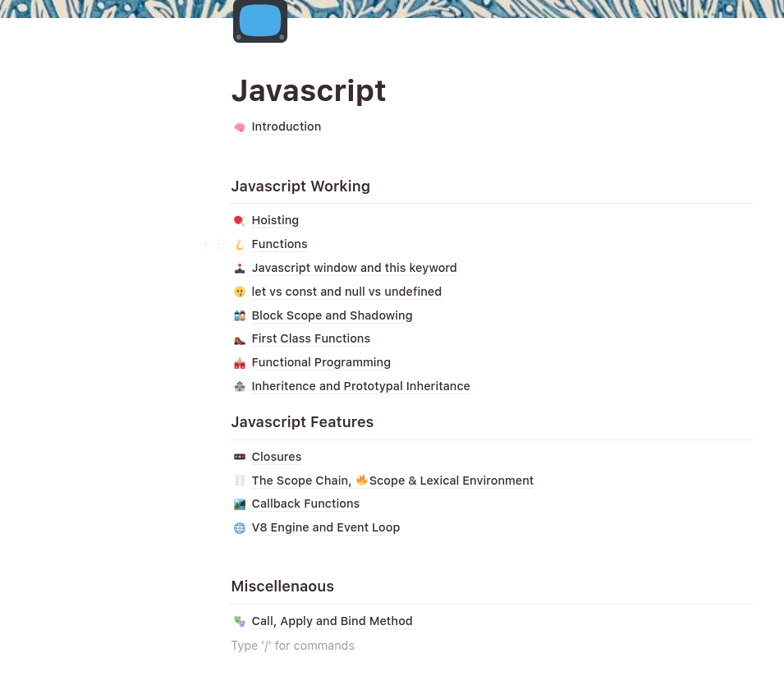Open the Hoisting page

point(275,220)
